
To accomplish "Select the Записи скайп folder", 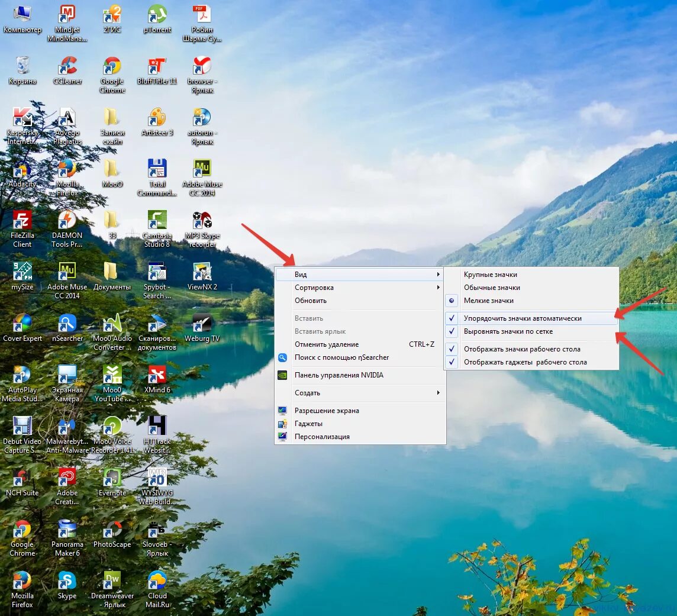I will (x=112, y=126).
